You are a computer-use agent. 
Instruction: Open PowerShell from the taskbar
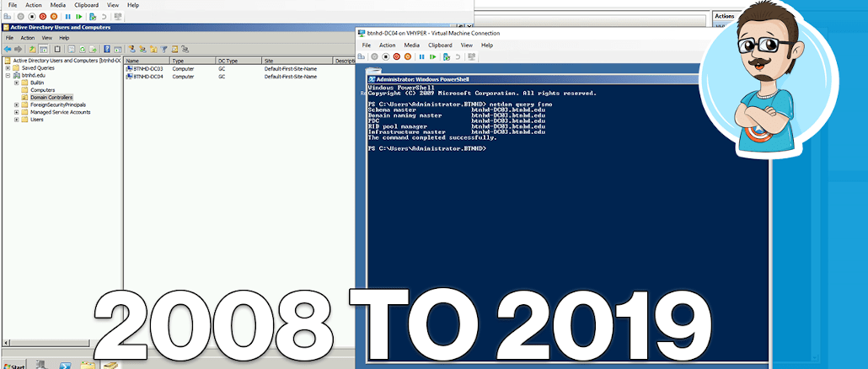pos(66,365)
